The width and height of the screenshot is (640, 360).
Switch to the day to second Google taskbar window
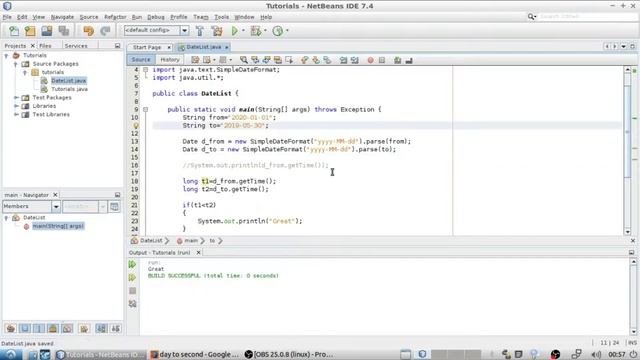[194, 354]
